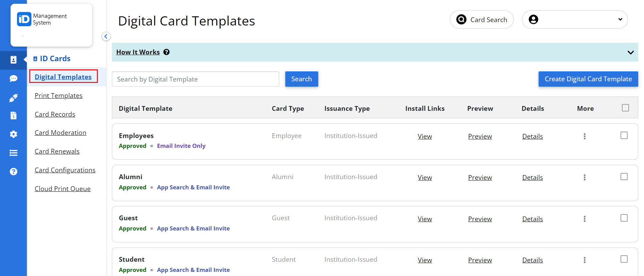644x276 pixels.
Task: Open the messaging chat bubble icon
Action: coord(13,79)
